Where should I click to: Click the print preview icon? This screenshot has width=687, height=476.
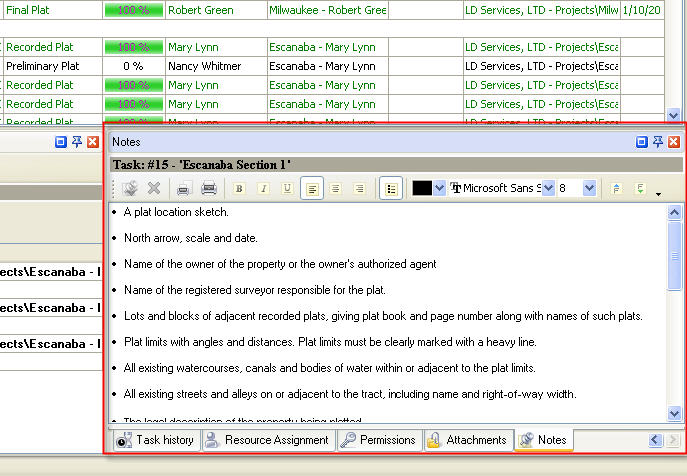click(x=208, y=188)
